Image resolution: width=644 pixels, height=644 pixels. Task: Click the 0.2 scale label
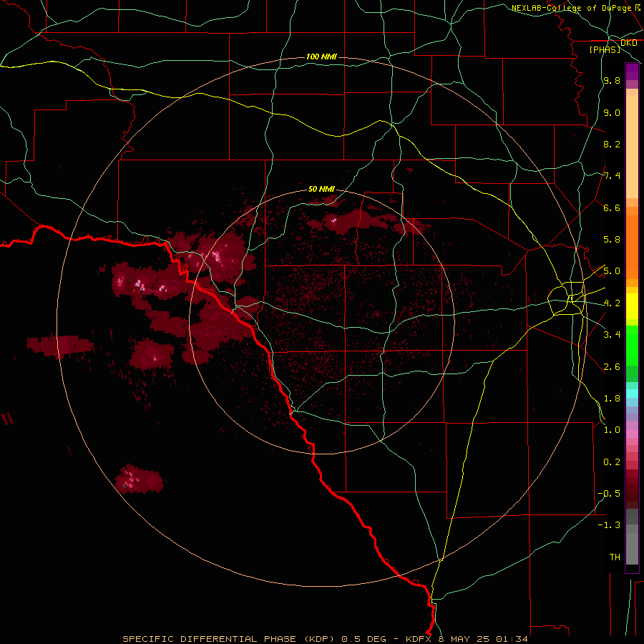point(612,462)
